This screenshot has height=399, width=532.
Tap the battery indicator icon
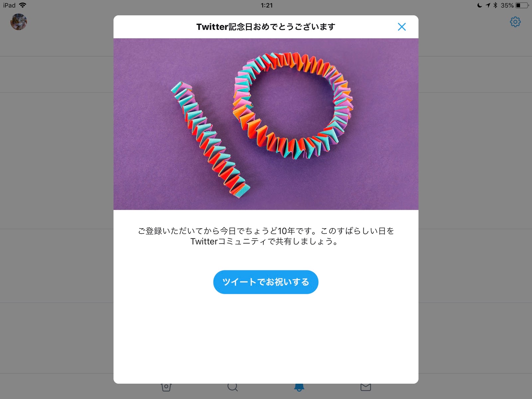(522, 5)
